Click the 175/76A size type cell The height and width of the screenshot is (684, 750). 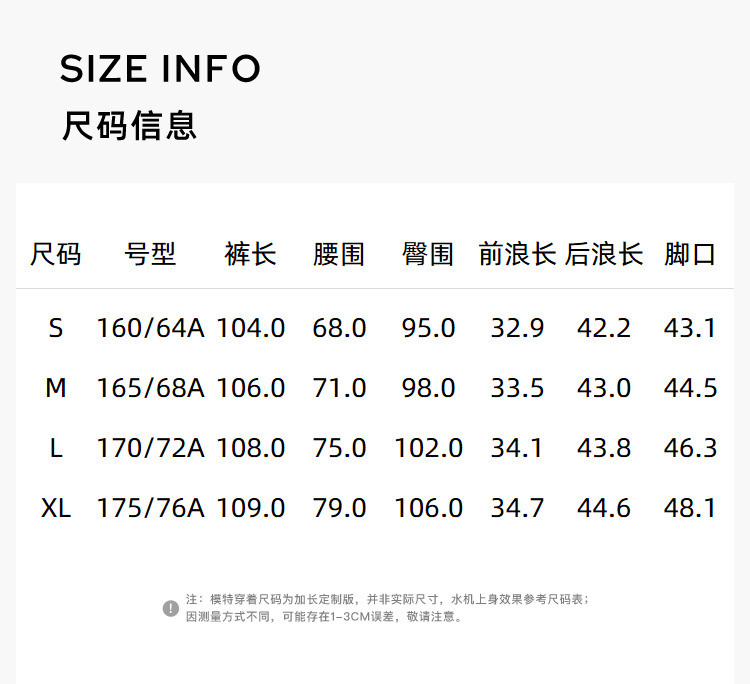pyautogui.click(x=150, y=508)
